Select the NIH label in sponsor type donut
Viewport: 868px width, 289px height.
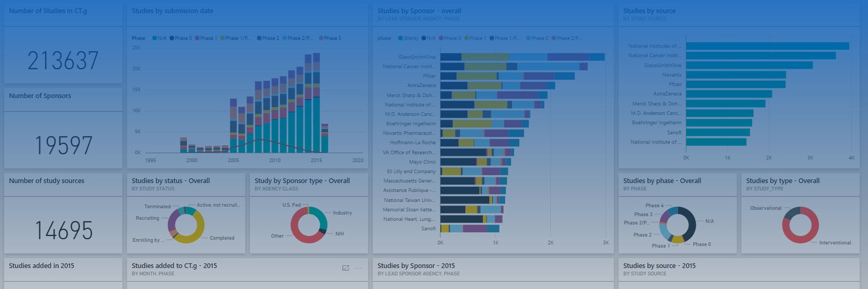pos(340,234)
